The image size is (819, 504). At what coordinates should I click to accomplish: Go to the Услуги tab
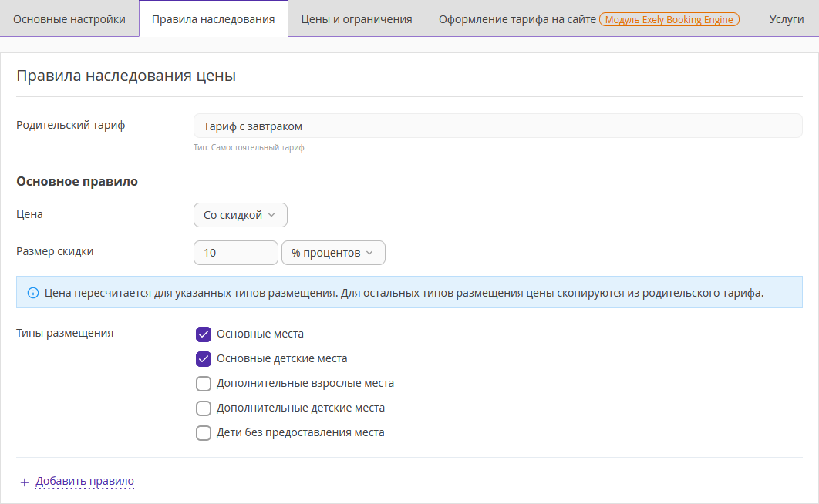786,19
